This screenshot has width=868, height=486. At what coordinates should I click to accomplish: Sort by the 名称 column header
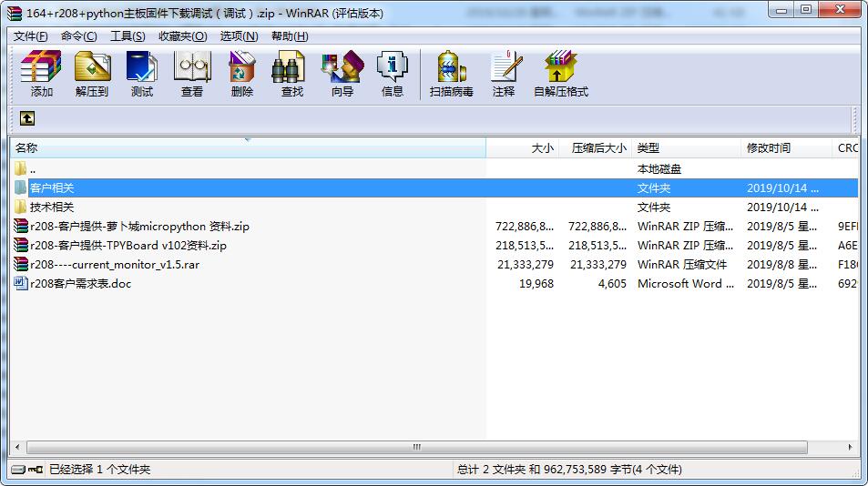[x=248, y=147]
